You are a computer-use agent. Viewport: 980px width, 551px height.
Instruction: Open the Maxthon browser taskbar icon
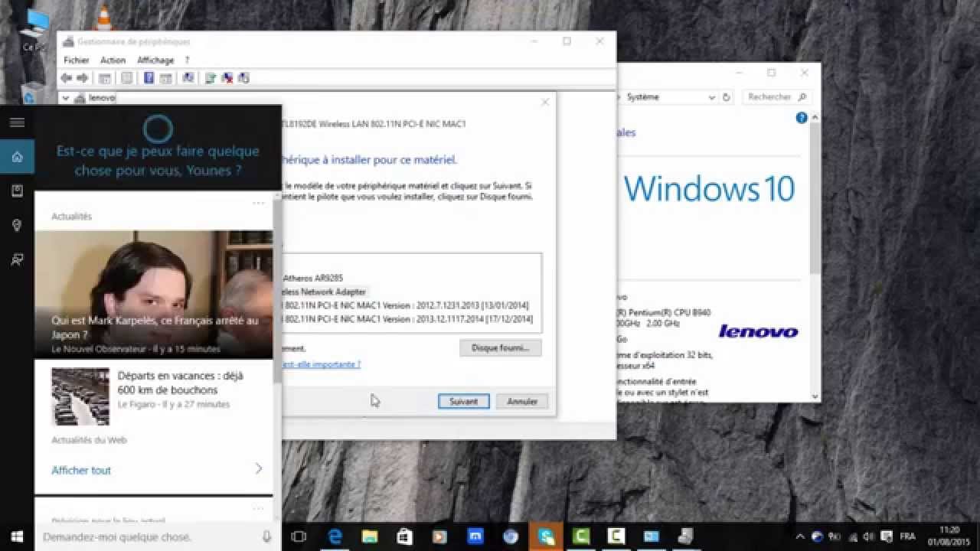(x=475, y=536)
